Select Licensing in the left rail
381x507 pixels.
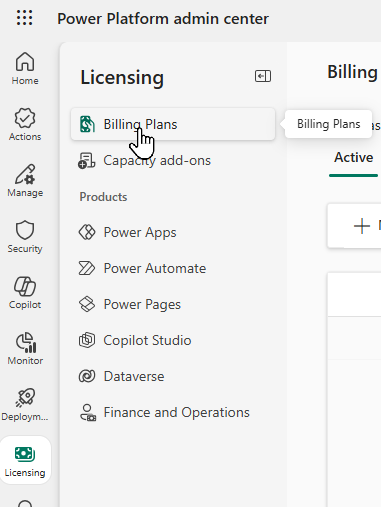(x=25, y=460)
